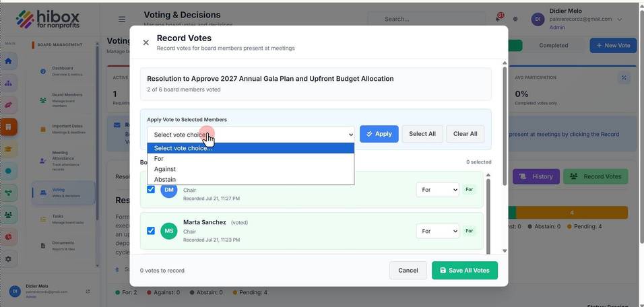Cancel the Record Votes dialog

pos(408,271)
